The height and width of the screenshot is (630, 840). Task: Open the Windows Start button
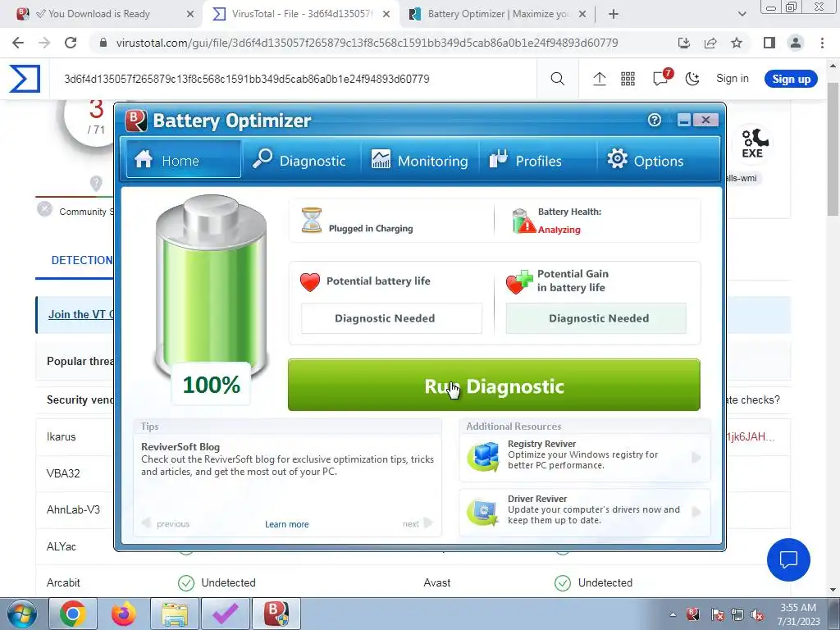pos(22,614)
